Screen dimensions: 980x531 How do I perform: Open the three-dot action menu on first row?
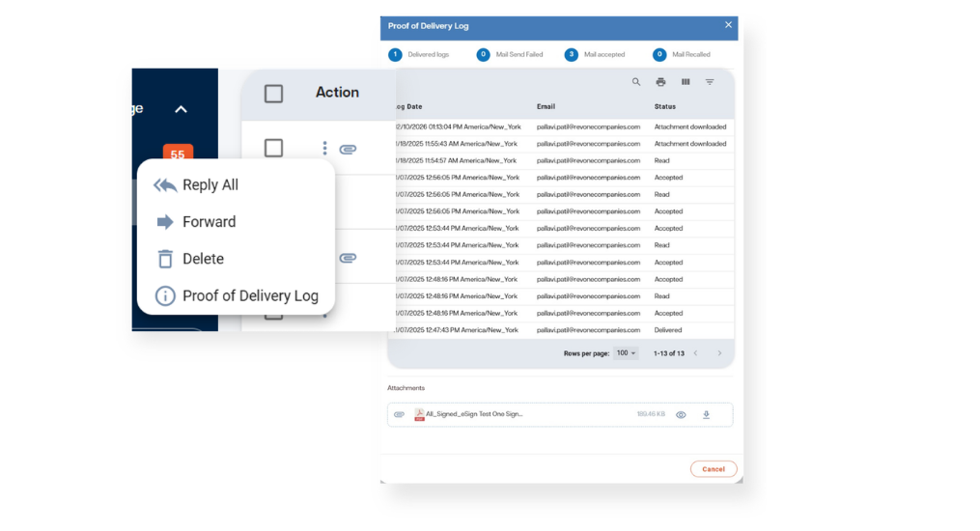click(324, 148)
